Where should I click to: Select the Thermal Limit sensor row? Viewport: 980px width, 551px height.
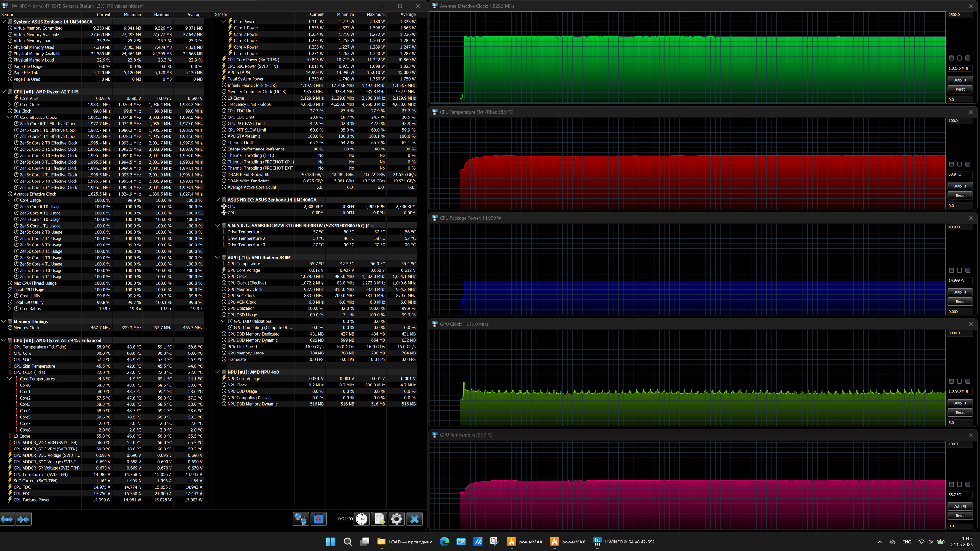tap(319, 143)
